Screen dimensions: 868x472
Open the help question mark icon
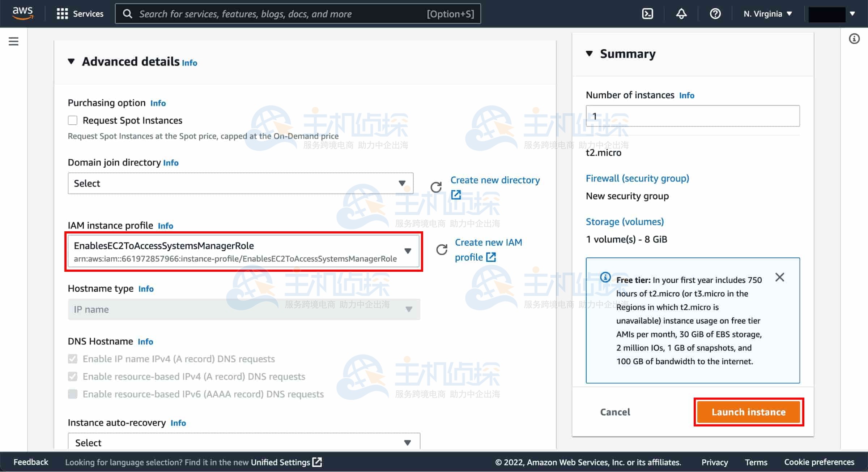click(715, 14)
